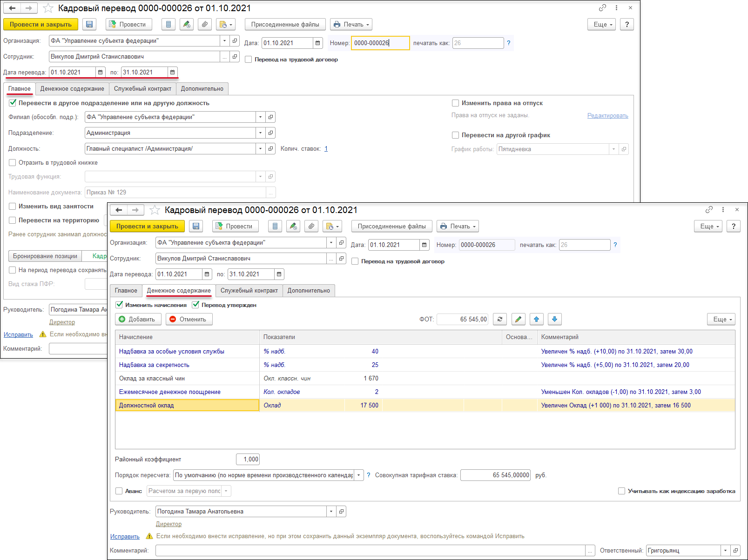Recalculate FOT with refresh icon
Viewport: 748px width, 560px height.
[x=500, y=319]
